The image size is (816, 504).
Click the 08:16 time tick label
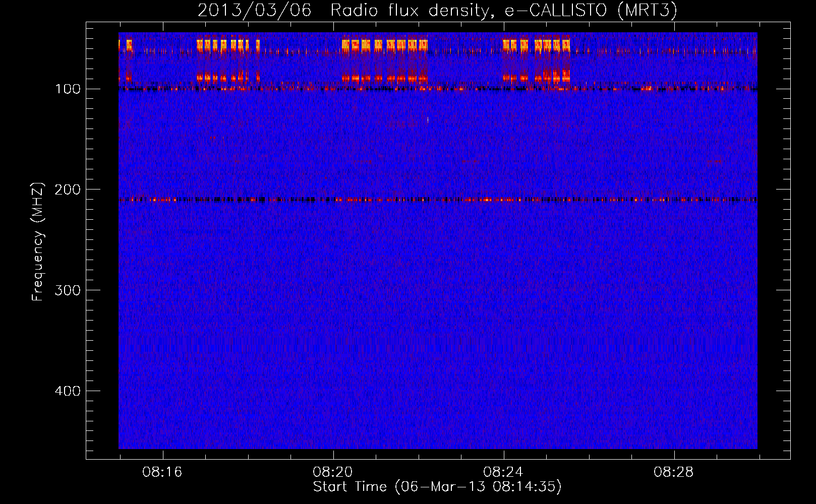click(162, 472)
